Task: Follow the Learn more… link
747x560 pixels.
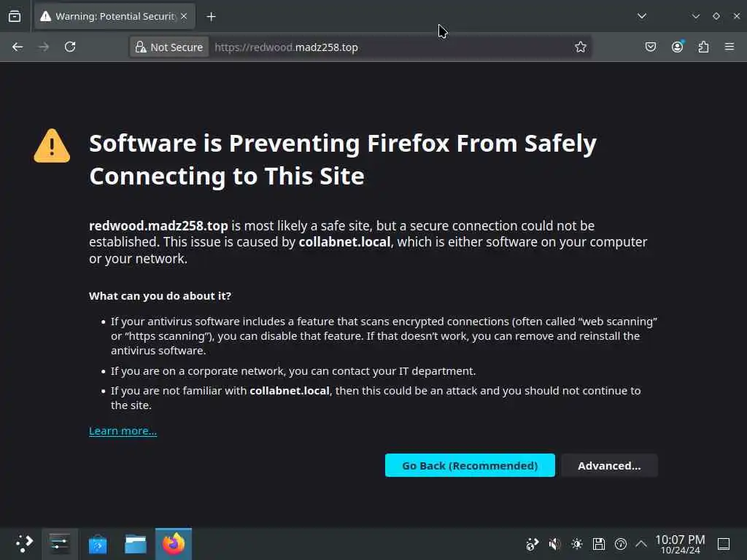Action: click(123, 431)
